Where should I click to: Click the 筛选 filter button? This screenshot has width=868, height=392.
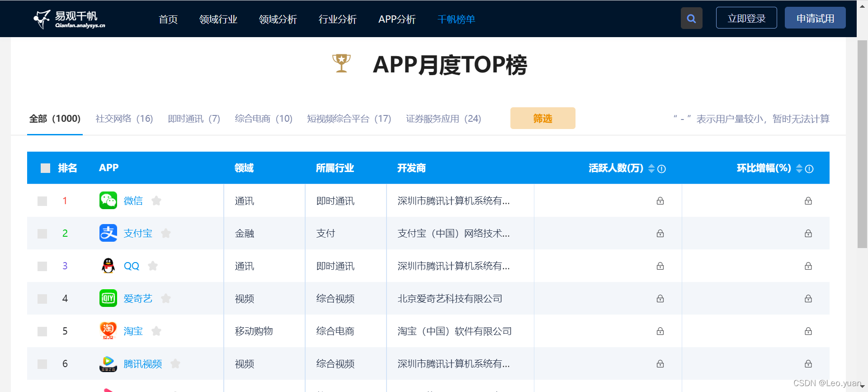click(543, 118)
